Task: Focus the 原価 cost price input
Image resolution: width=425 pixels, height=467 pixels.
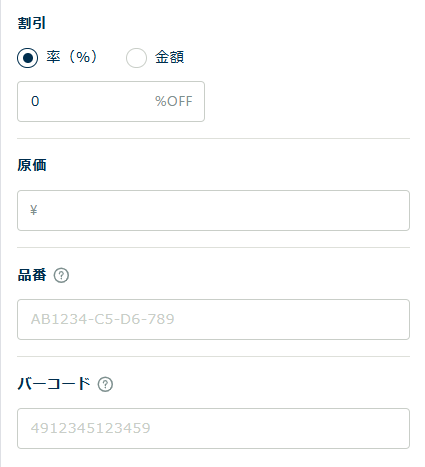Action: [213, 210]
